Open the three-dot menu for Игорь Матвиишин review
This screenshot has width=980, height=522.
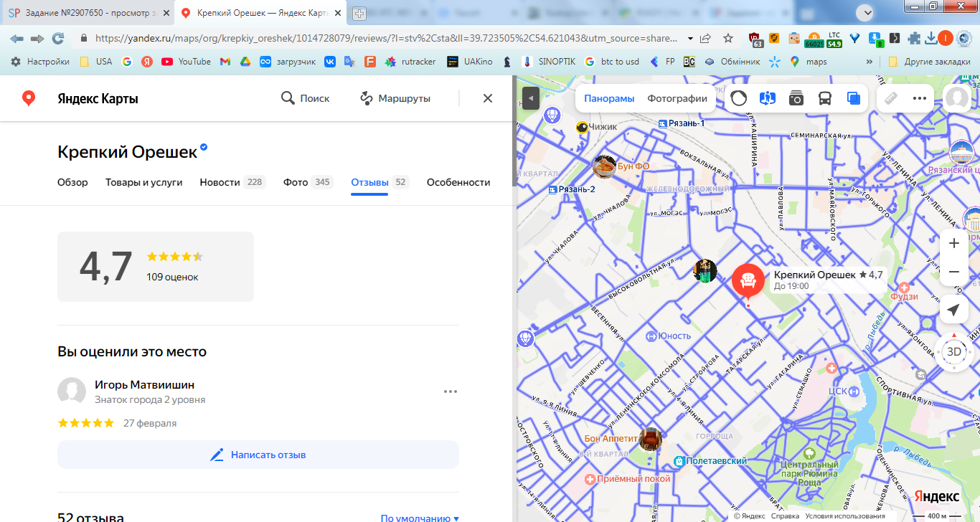(x=451, y=391)
